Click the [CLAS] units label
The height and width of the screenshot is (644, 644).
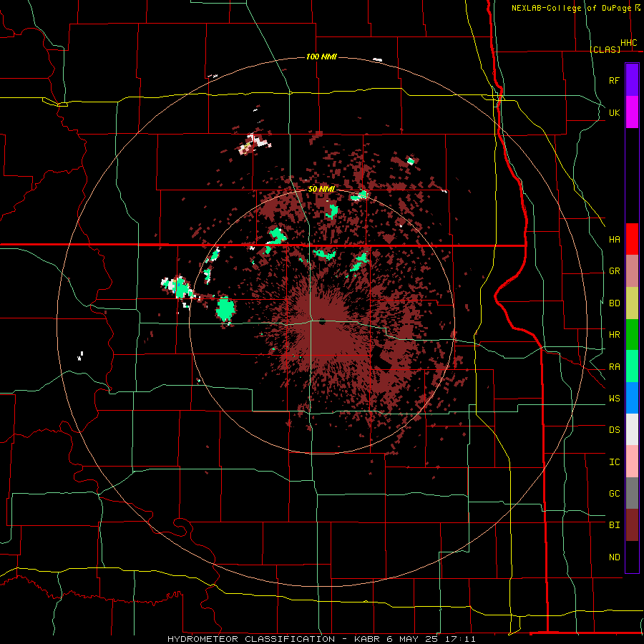point(605,49)
